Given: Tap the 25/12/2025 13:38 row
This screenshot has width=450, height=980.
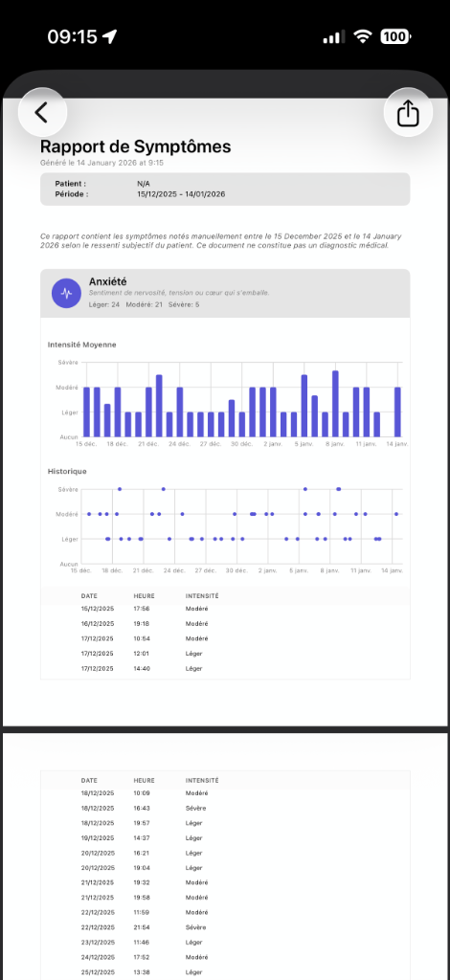Looking at the screenshot, I should click(225, 972).
